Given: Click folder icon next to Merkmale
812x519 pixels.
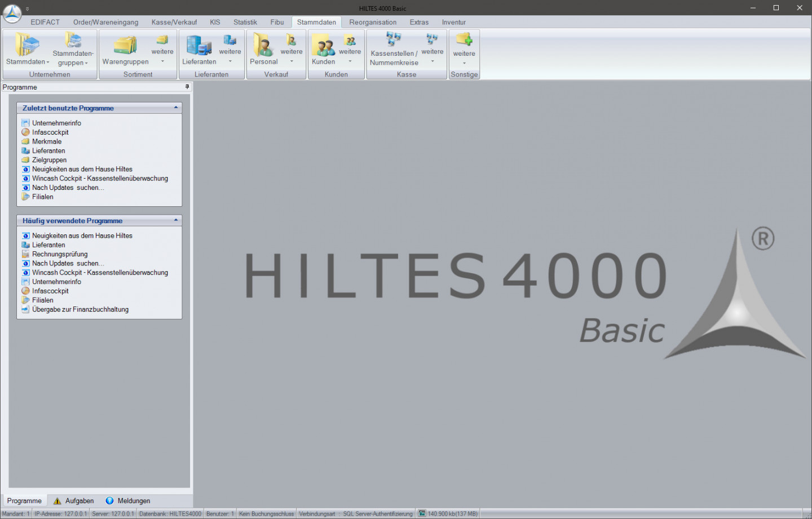Looking at the screenshot, I should pos(25,141).
